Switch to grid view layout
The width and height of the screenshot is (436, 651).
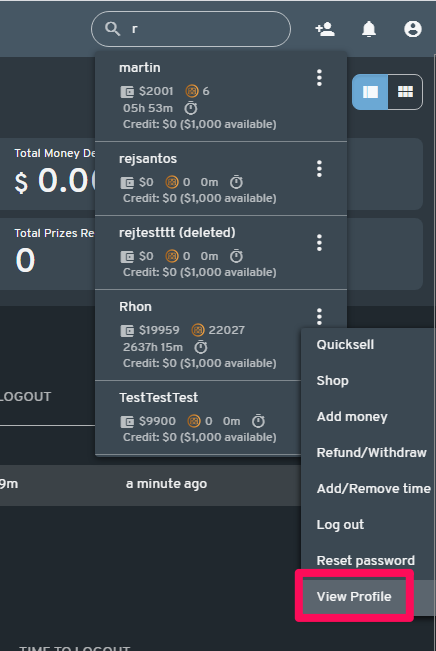[405, 92]
